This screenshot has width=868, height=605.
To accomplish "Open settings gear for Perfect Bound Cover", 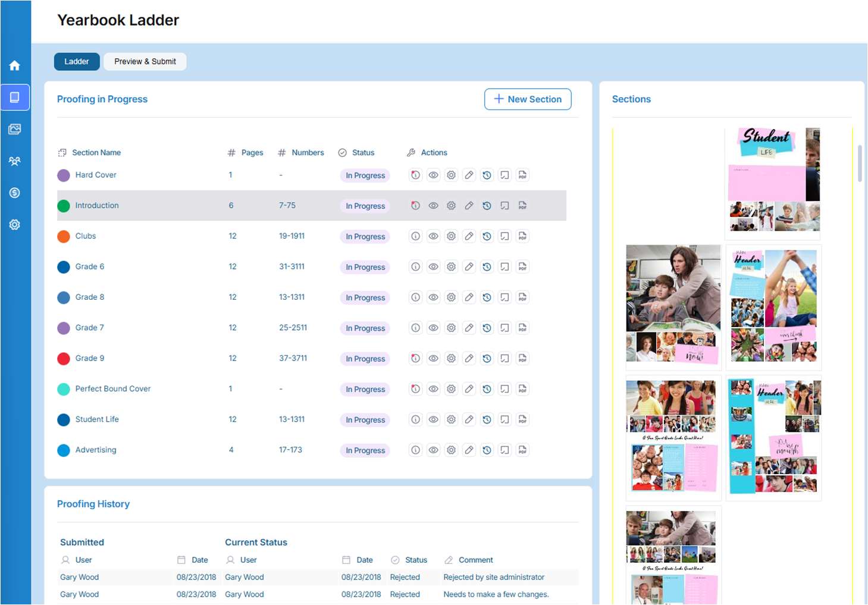I will (452, 389).
